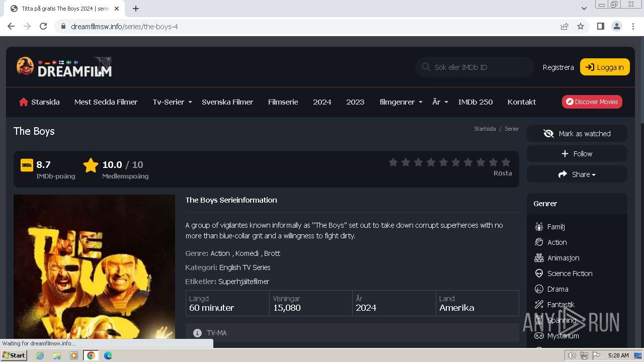Image resolution: width=644 pixels, height=362 pixels.
Task: Open Mest Sedda Filmer page
Action: coord(106,102)
